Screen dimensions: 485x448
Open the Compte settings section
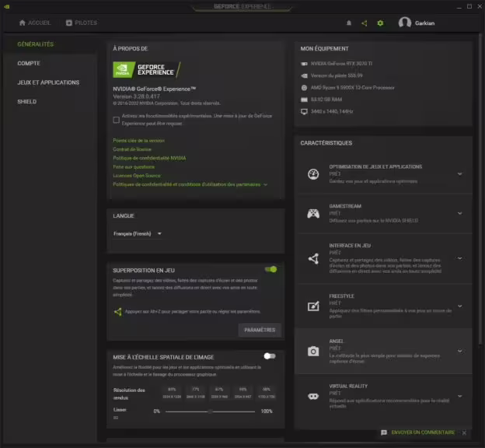[29, 63]
